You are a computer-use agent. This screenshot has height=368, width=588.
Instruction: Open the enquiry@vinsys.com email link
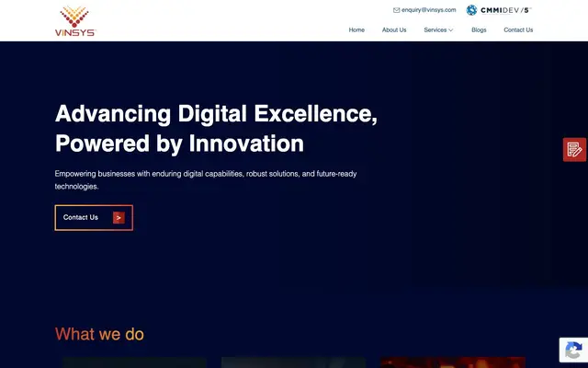(429, 10)
